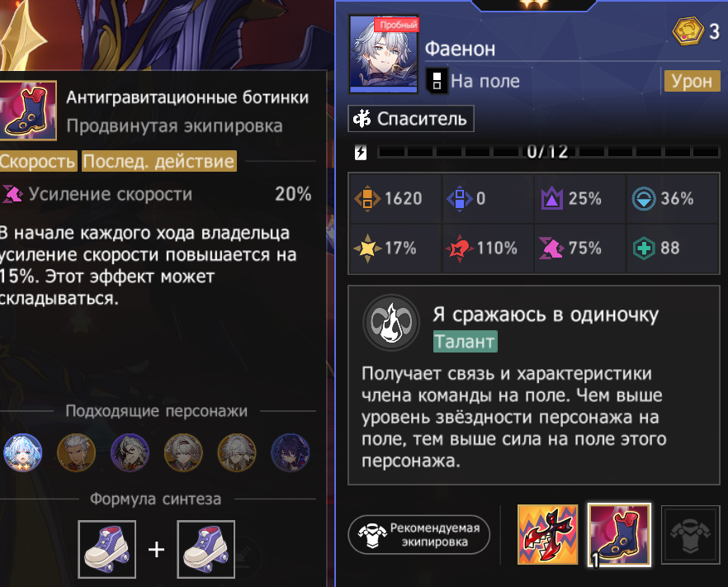Click the empty armor equipment slot
Image resolution: width=728 pixels, height=587 pixels.
(690, 535)
